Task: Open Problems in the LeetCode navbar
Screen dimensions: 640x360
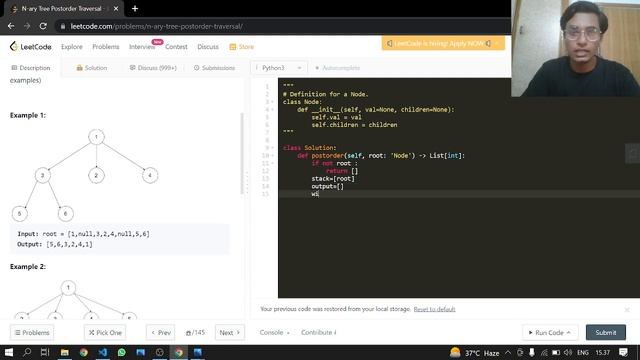Action: 106,47
